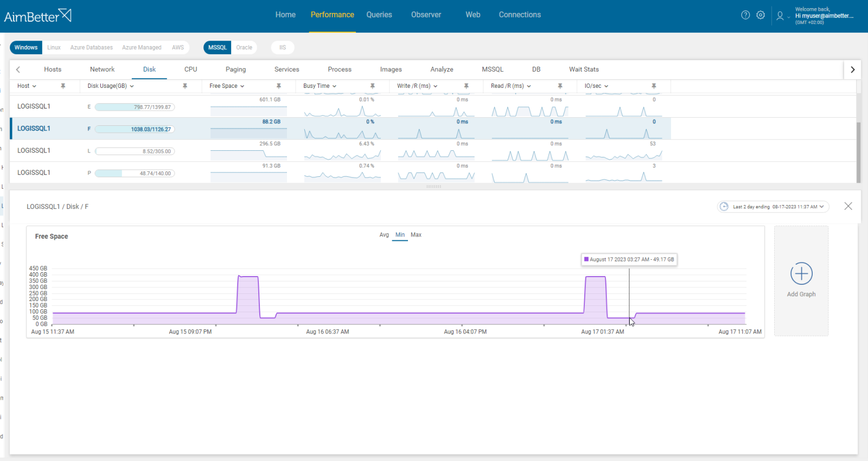This screenshot has width=868, height=461.
Task: Switch the graph to Max values
Action: [x=416, y=235]
